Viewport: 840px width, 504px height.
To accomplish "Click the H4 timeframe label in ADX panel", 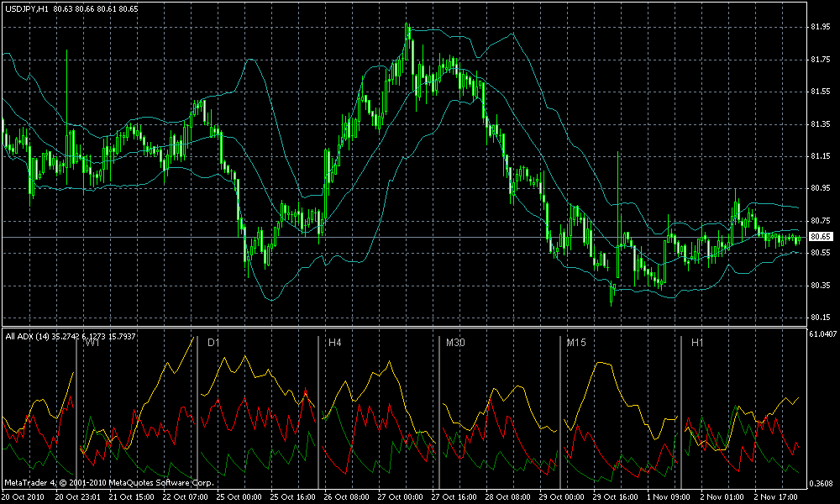I will tap(334, 343).
